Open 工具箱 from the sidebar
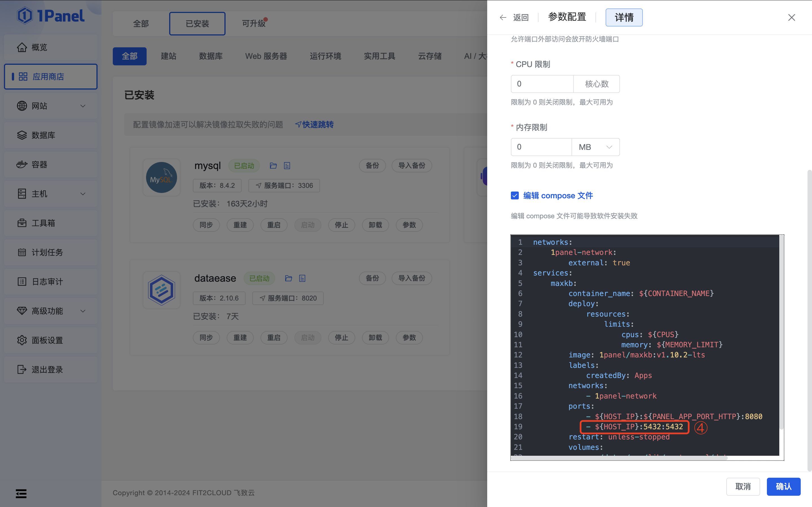Image resolution: width=812 pixels, height=507 pixels. point(43,223)
